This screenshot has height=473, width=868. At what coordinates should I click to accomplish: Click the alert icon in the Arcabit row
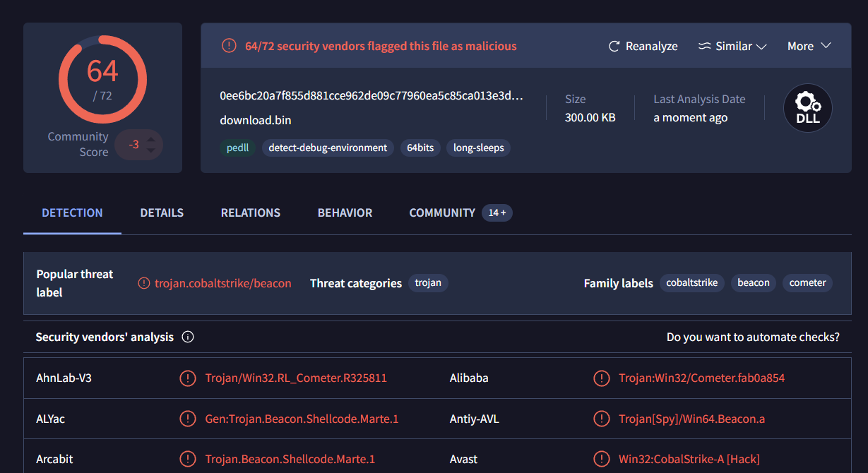[x=187, y=459]
